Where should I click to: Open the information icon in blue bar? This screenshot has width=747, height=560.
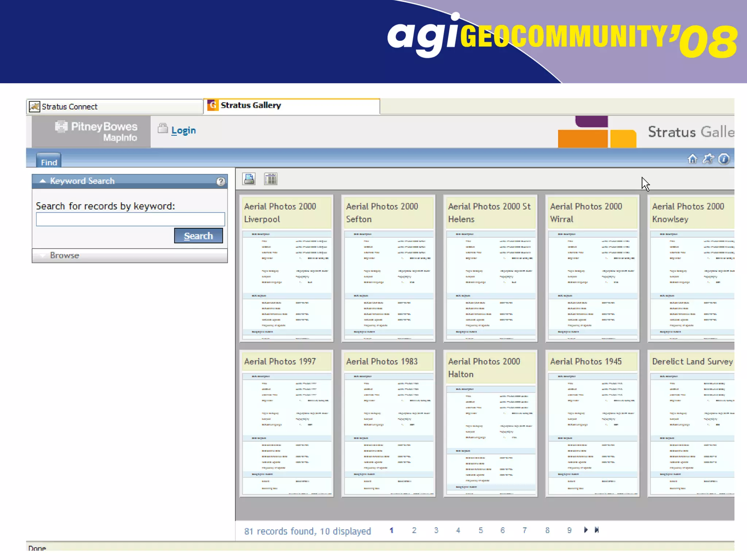point(724,159)
